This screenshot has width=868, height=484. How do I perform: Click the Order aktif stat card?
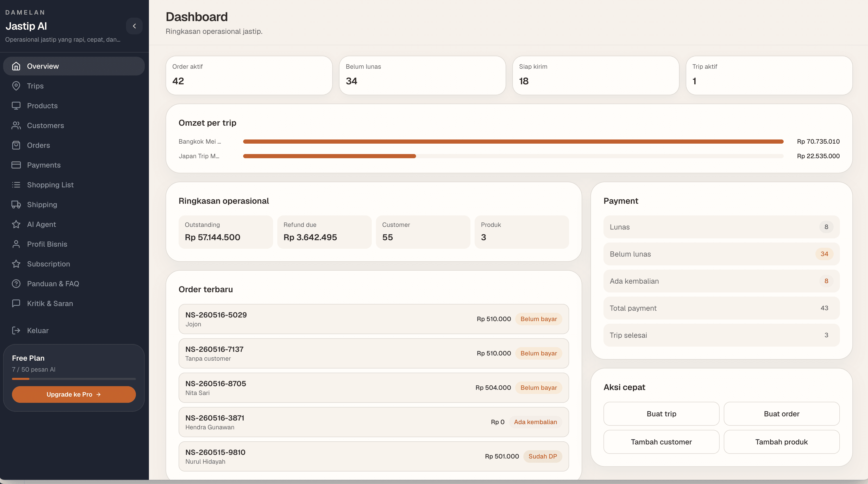[249, 75]
